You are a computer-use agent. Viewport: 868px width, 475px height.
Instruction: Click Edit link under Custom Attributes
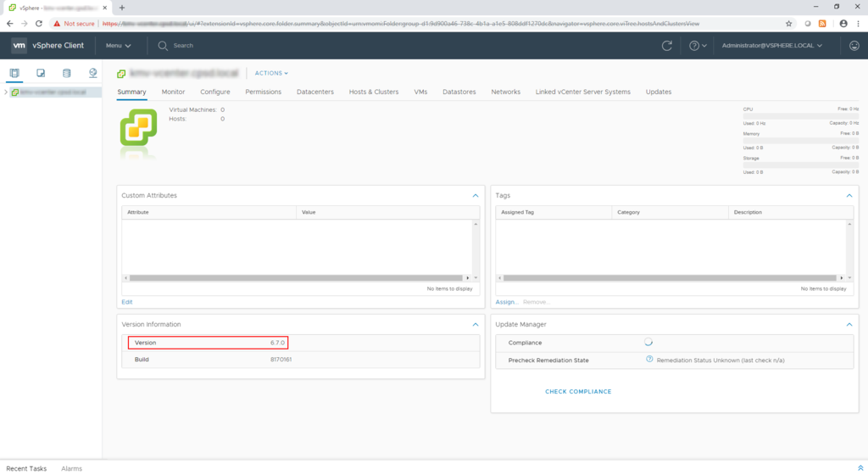click(127, 302)
